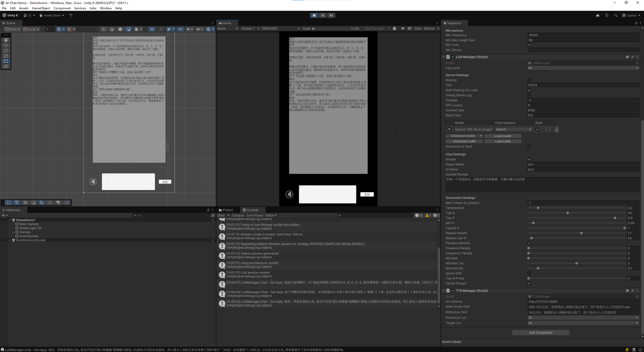Screen dimensions: 644x352
Task: Toggle scene visibility eye icon
Action: pos(180,29)
